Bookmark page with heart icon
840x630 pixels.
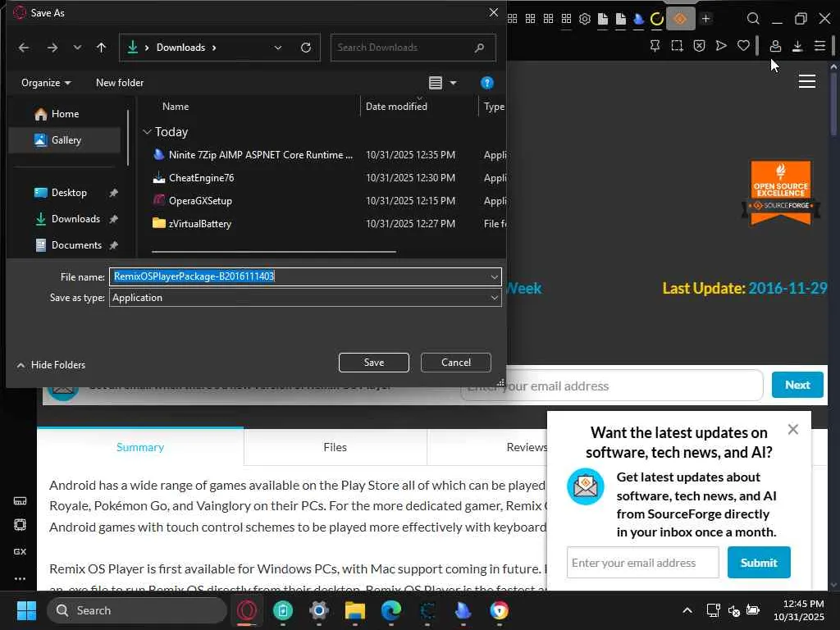pos(743,46)
